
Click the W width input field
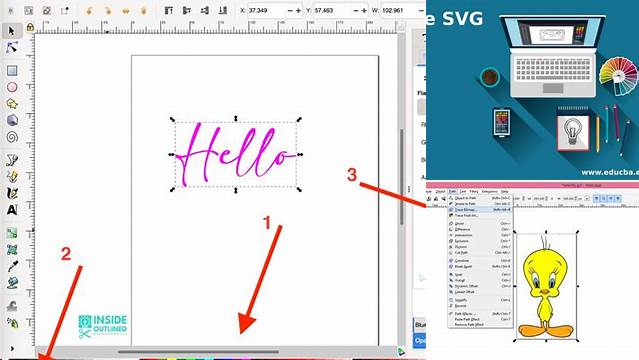(x=399, y=11)
